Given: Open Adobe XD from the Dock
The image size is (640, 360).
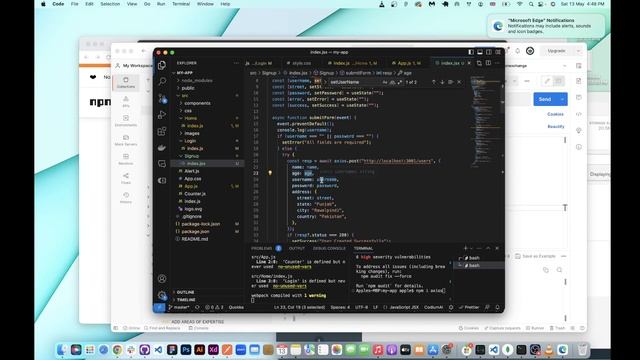Looking at the screenshot, I should 213,349.
